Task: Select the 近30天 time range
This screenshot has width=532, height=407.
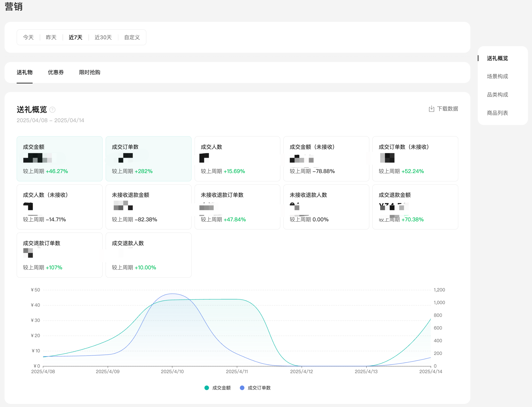Action: 103,37
